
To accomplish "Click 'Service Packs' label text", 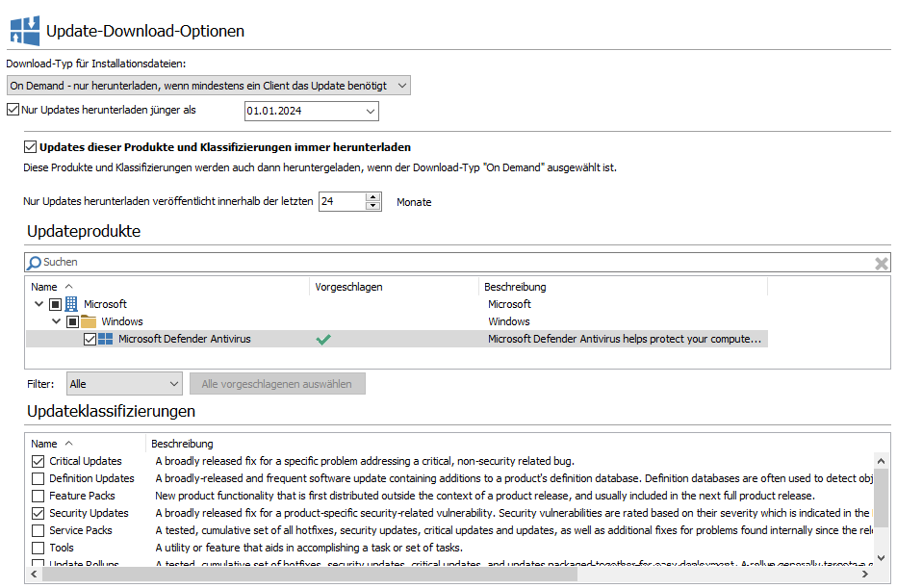I will point(81,530).
